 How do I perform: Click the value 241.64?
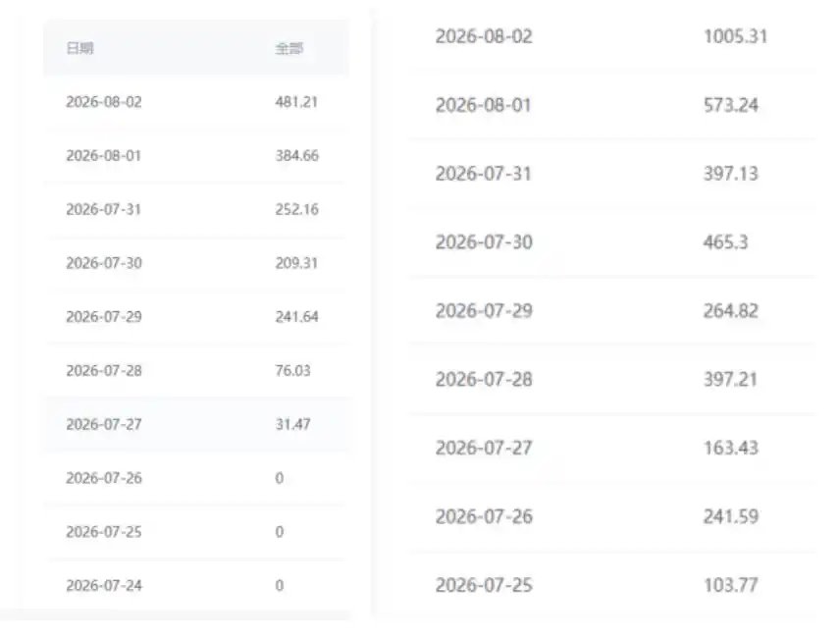pos(296,317)
